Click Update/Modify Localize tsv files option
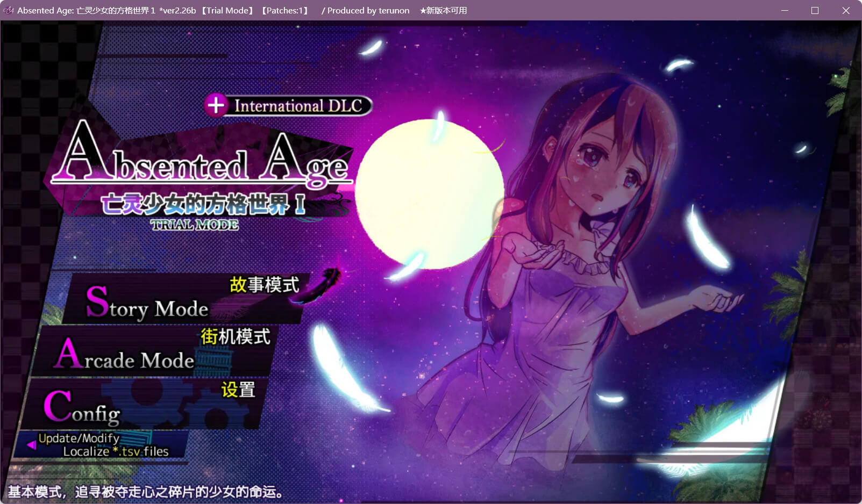This screenshot has height=504, width=862. [103, 445]
